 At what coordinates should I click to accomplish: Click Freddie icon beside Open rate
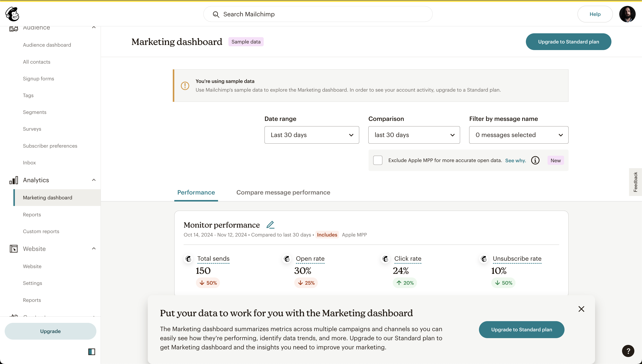tap(287, 259)
